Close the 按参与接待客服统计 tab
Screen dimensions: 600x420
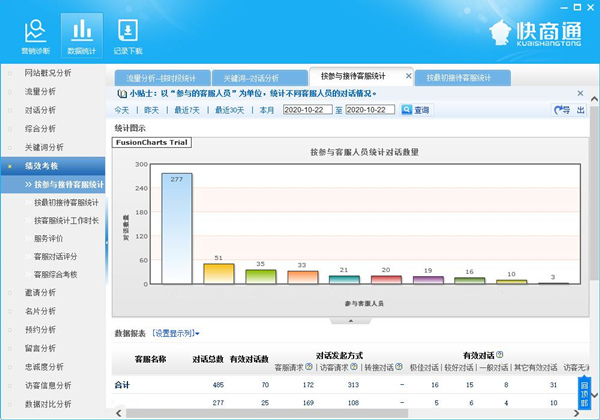coord(407,76)
